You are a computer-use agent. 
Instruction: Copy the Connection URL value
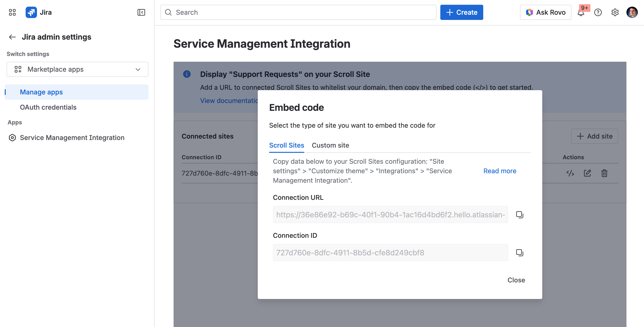(520, 215)
